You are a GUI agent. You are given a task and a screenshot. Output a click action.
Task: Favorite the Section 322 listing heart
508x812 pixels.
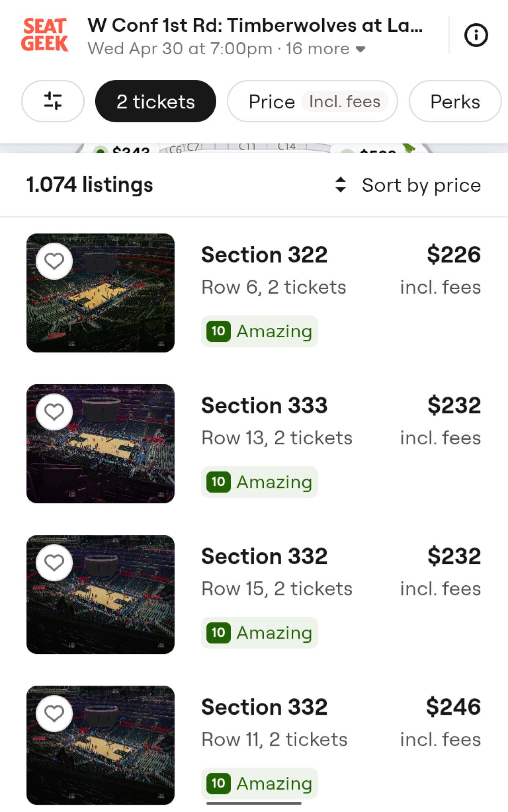54,261
